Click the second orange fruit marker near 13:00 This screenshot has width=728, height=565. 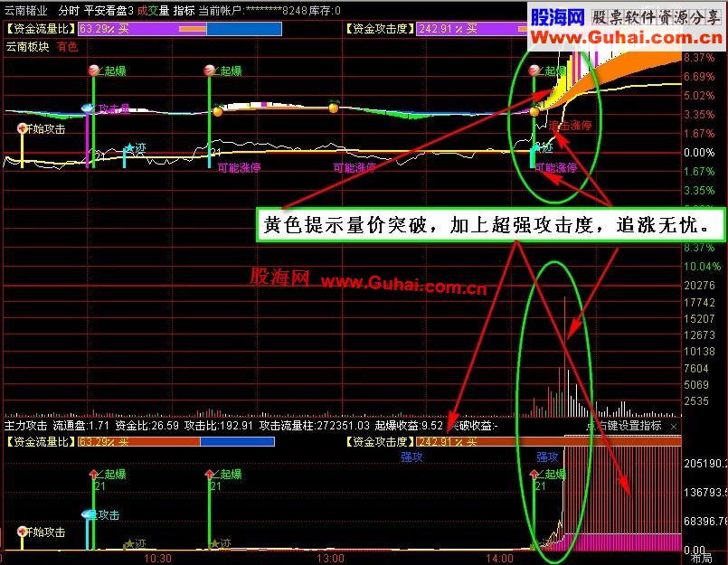(x=333, y=108)
